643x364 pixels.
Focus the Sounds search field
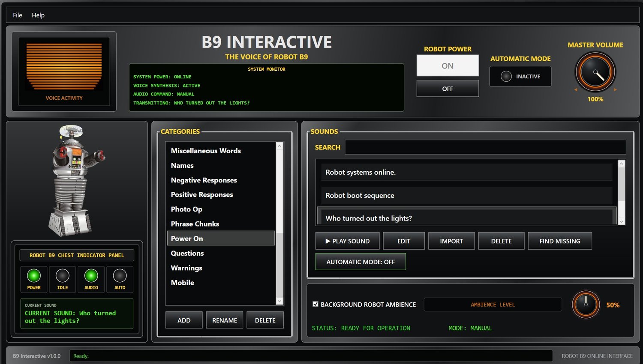(485, 147)
